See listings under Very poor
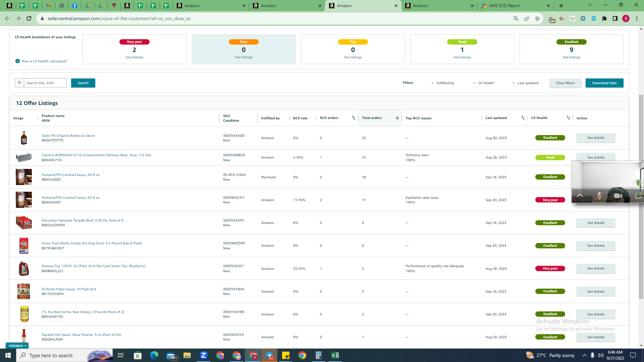This screenshot has height=362, width=644. [x=135, y=57]
